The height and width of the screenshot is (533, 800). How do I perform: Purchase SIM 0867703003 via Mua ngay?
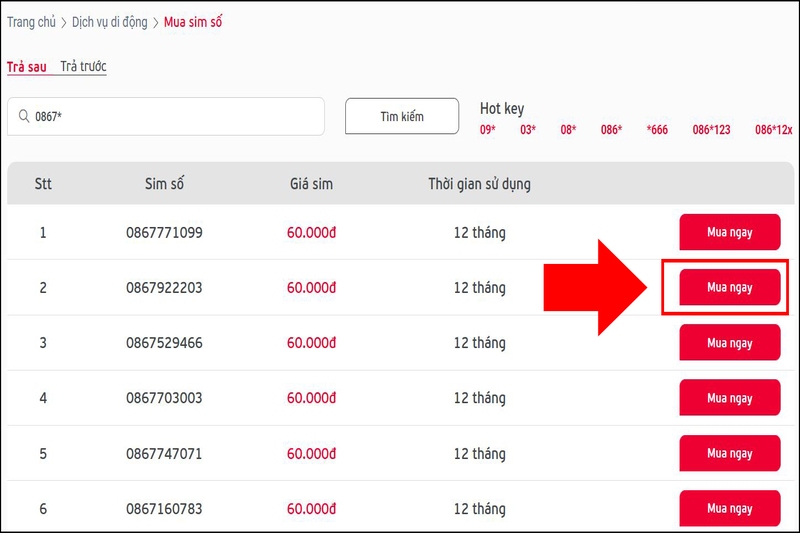point(729,398)
